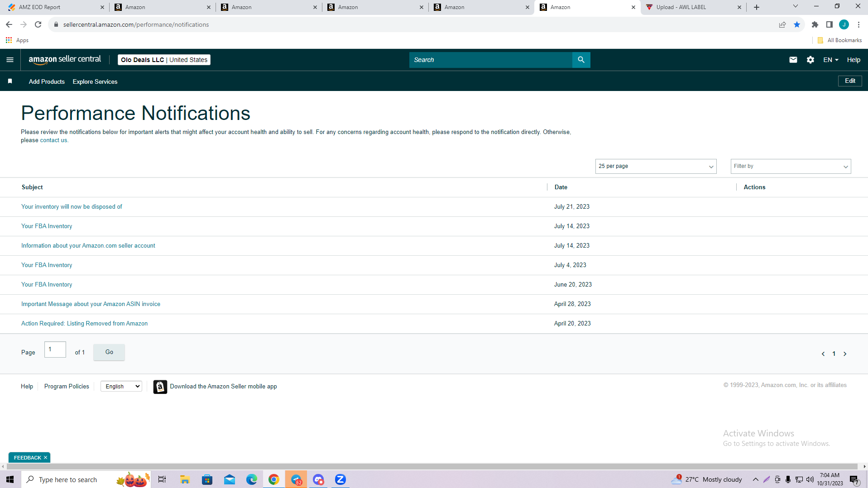
Task: Open the Filter by dropdown
Action: 791,166
